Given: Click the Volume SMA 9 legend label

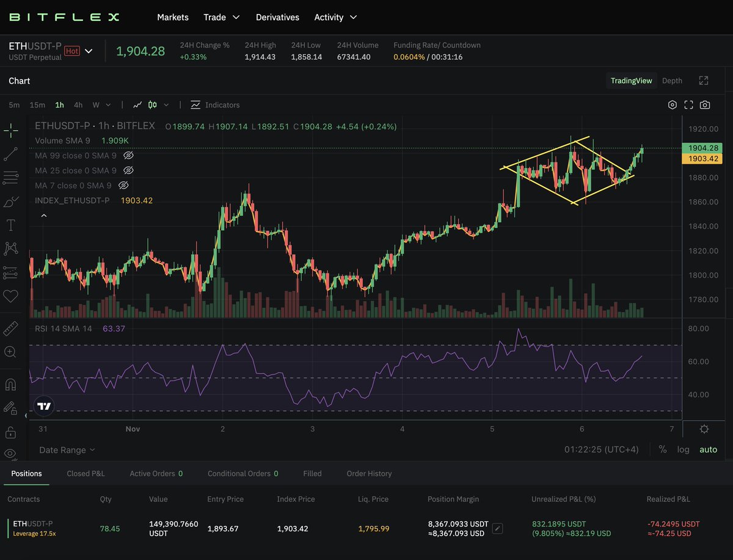Looking at the screenshot, I should coord(62,140).
